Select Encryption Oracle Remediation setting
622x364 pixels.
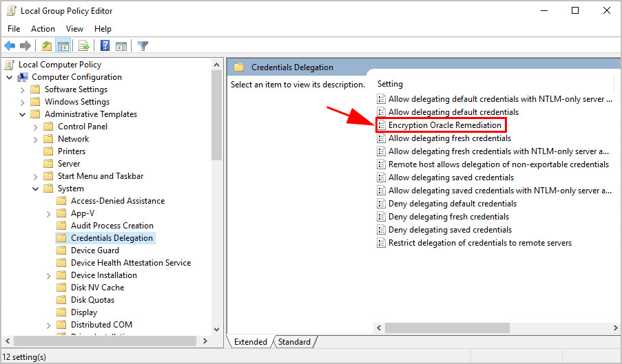(x=444, y=125)
